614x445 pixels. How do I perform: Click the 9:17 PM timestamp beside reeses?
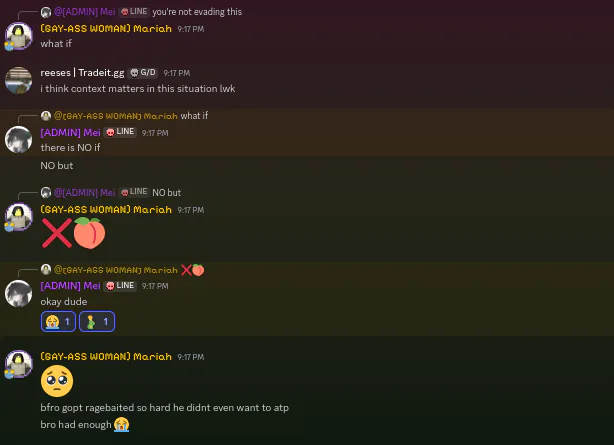[x=177, y=73]
